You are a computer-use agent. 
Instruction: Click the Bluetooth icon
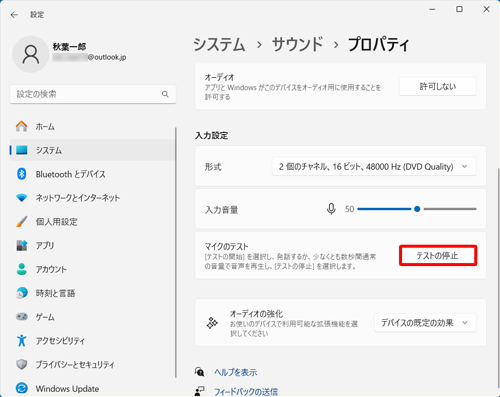pos(22,174)
